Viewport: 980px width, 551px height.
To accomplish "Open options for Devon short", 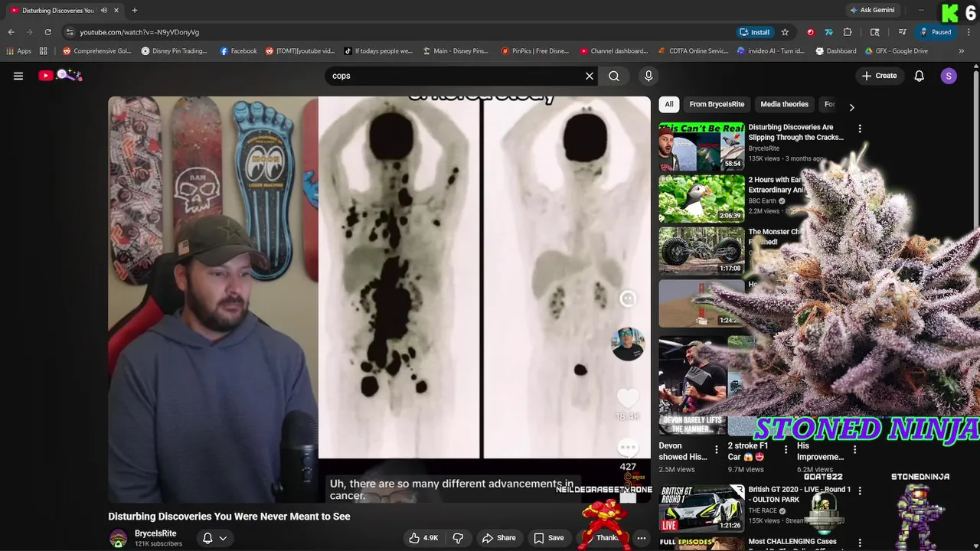I will pyautogui.click(x=717, y=449).
